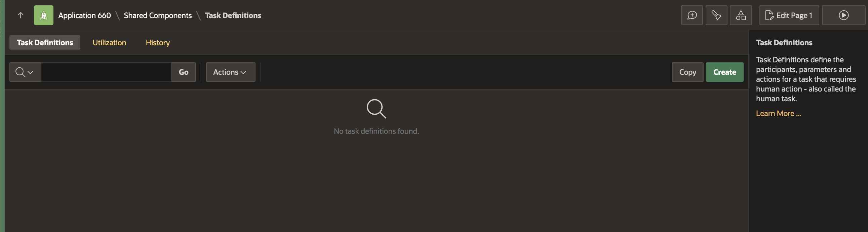The image size is (868, 232).
Task: Click the Go search button
Action: [184, 72]
